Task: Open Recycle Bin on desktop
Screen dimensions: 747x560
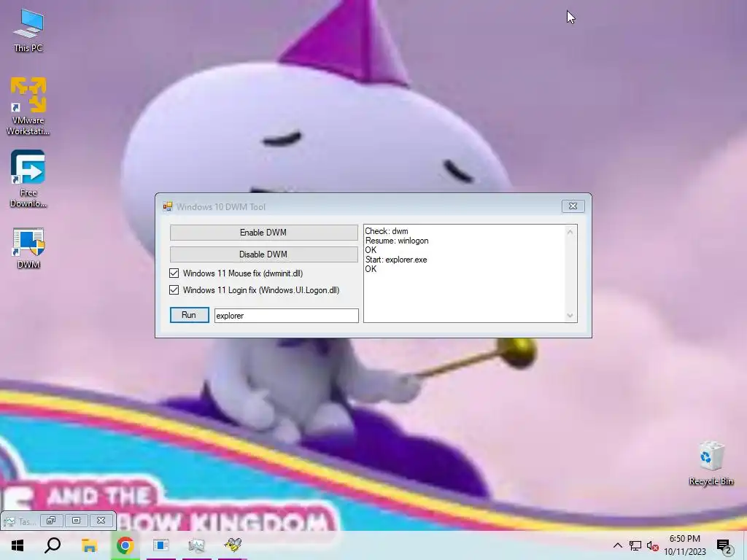Action: (x=711, y=463)
